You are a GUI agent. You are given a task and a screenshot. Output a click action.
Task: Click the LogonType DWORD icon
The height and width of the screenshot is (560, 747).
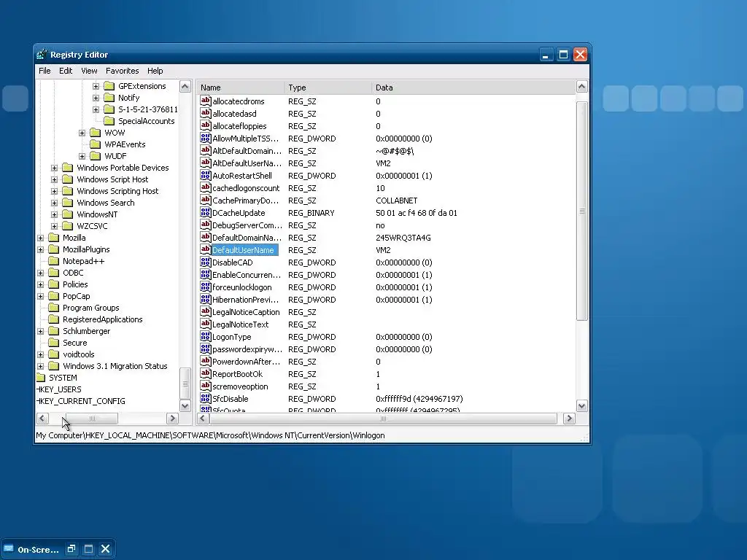205,336
